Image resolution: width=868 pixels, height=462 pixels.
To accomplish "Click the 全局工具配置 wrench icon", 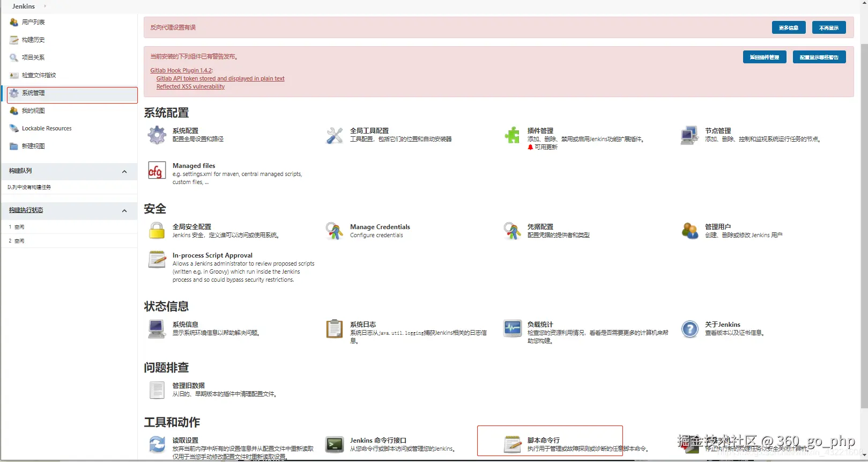I will click(x=335, y=135).
